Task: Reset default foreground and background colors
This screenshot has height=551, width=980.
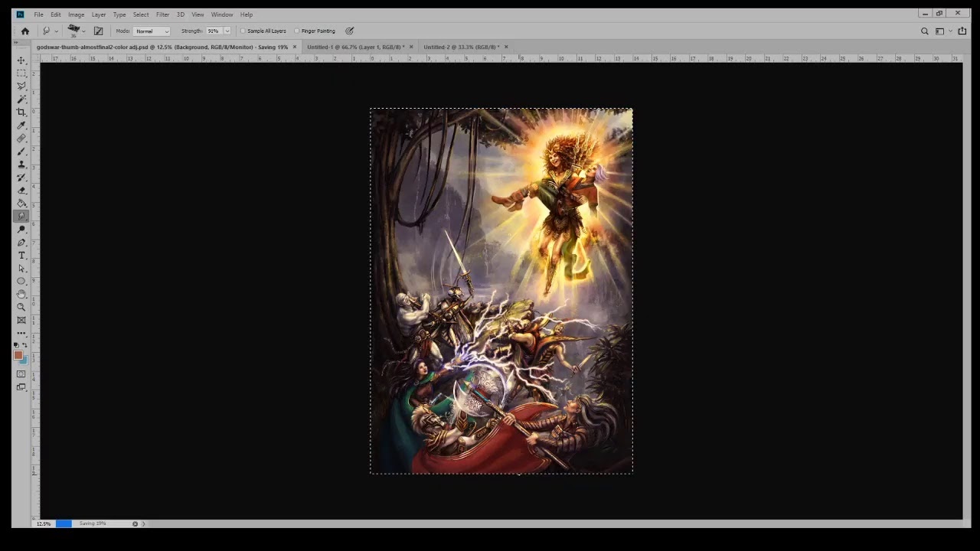Action: 17,345
